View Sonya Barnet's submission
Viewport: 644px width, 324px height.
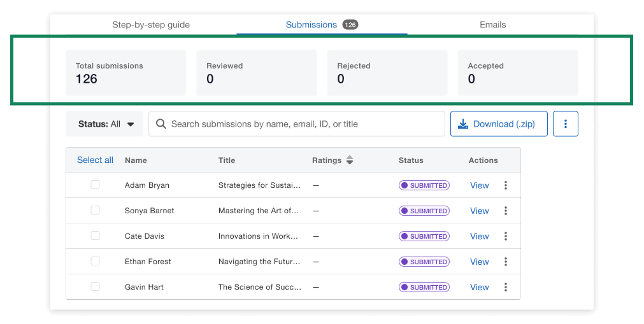479,211
